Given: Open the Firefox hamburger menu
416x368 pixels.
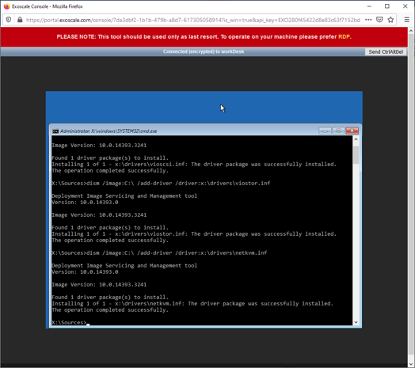Looking at the screenshot, I should pyautogui.click(x=407, y=20).
